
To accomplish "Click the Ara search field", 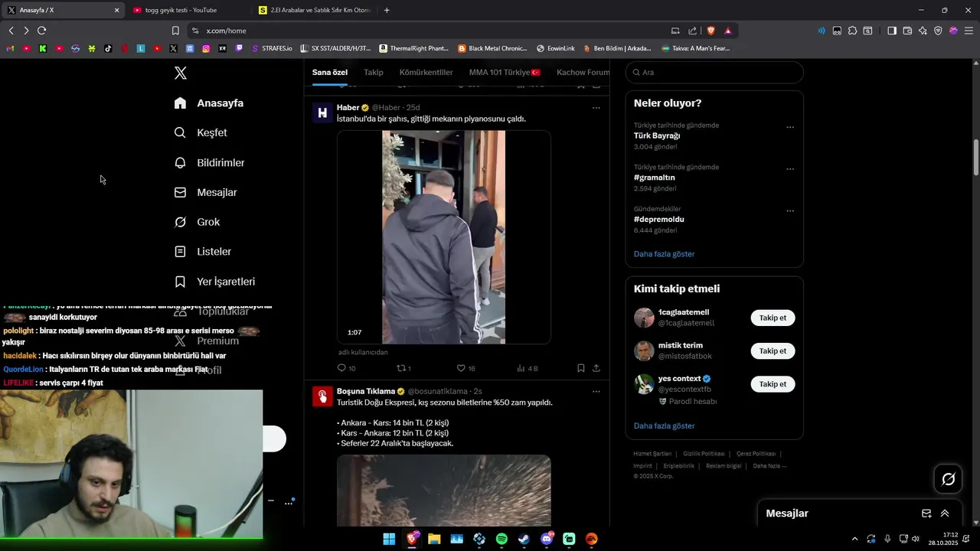I will (x=714, y=73).
